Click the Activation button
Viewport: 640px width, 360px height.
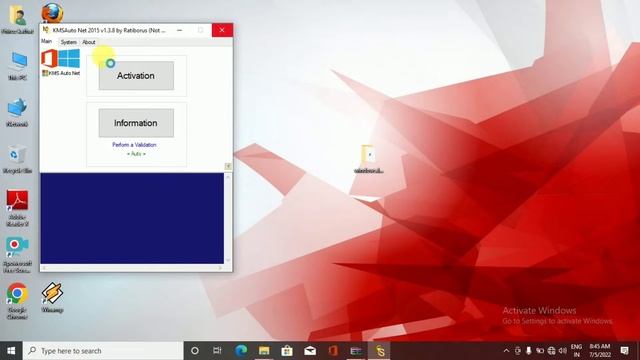click(136, 76)
